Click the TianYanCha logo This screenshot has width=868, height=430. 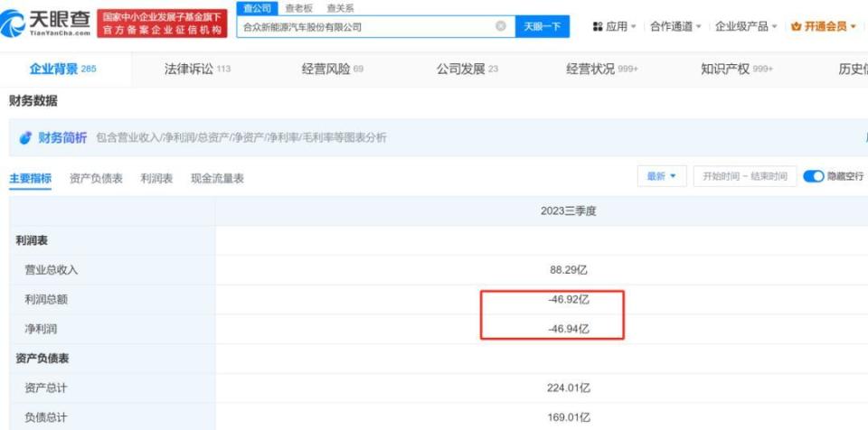tap(45, 23)
